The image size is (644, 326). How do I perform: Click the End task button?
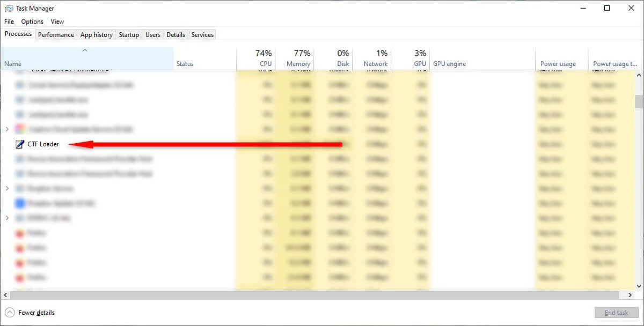tap(616, 313)
